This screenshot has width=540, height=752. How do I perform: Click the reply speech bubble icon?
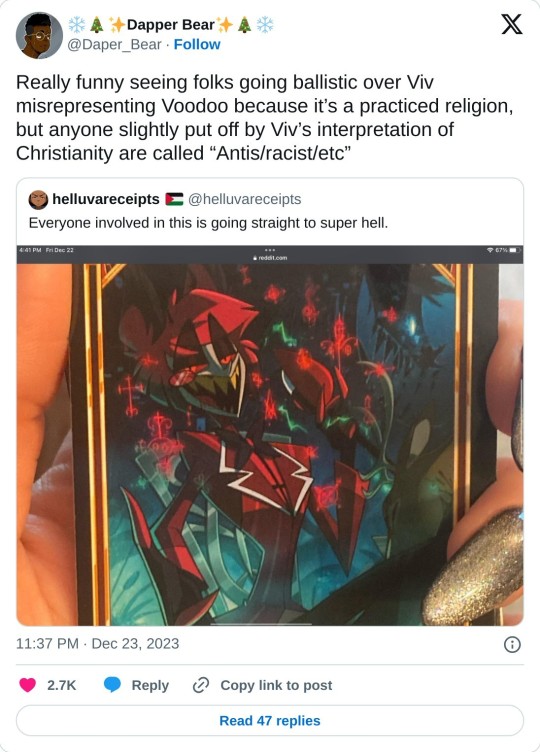(112, 685)
